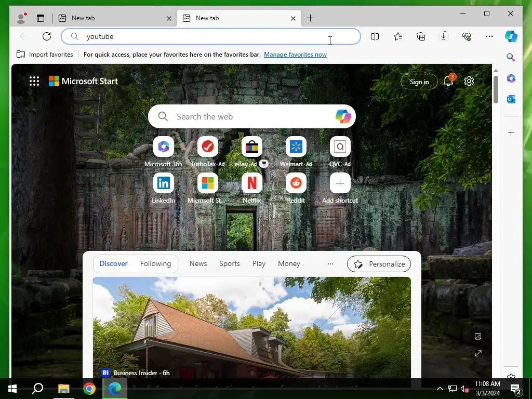The image size is (532, 399).
Task: Open the Copilot icon in toolbar
Action: pyautogui.click(x=511, y=36)
